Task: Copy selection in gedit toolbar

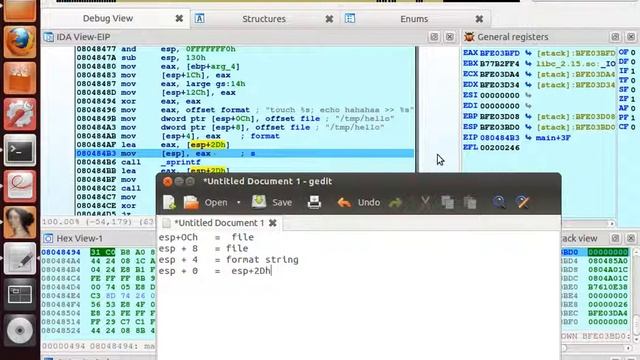Action: pos(447,202)
